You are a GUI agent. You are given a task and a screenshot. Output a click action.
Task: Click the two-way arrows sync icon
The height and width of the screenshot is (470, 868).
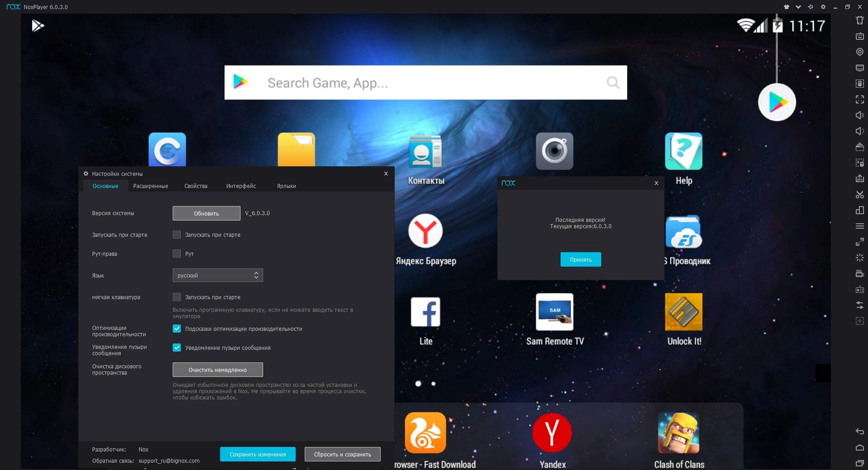860,305
